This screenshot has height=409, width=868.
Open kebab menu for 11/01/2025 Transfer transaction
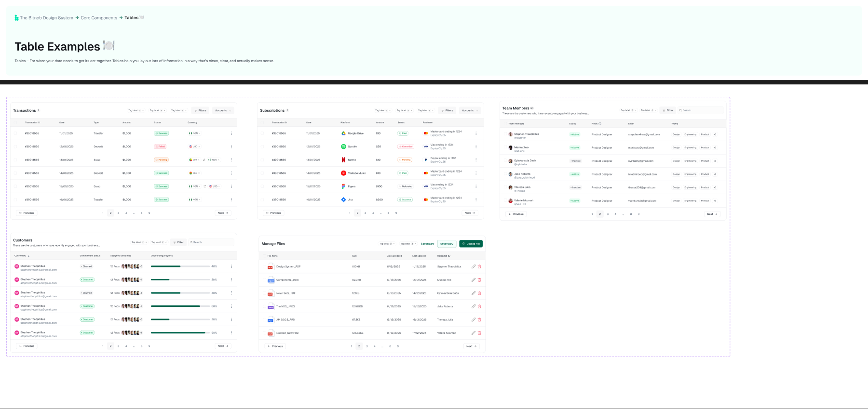231,133
